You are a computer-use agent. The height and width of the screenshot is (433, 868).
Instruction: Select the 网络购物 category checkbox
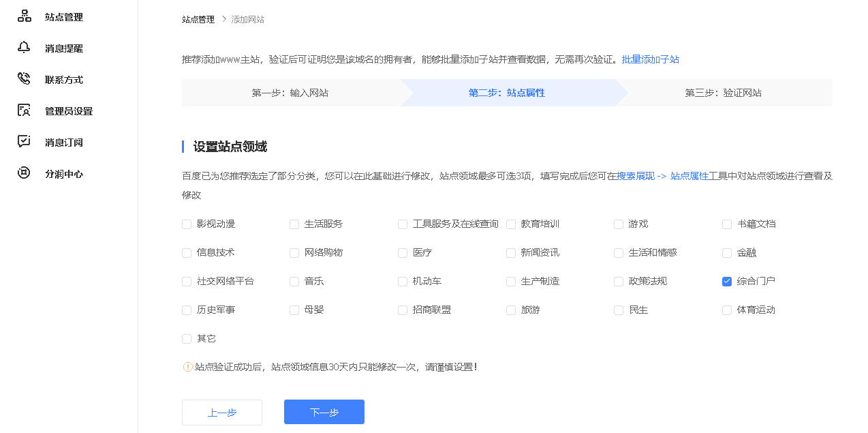click(294, 253)
